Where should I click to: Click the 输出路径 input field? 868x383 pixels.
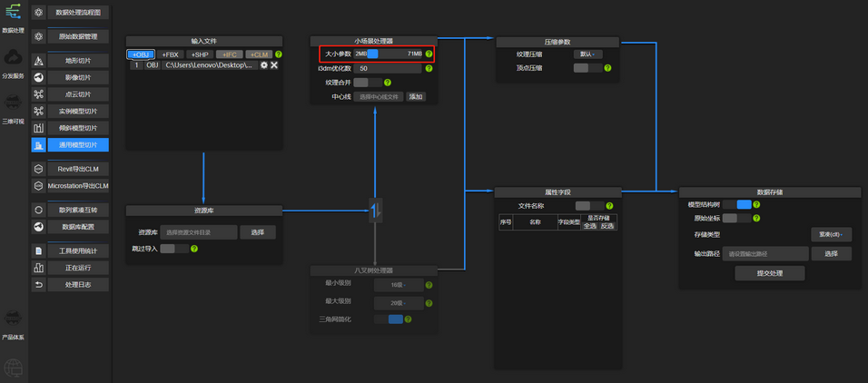765,253
